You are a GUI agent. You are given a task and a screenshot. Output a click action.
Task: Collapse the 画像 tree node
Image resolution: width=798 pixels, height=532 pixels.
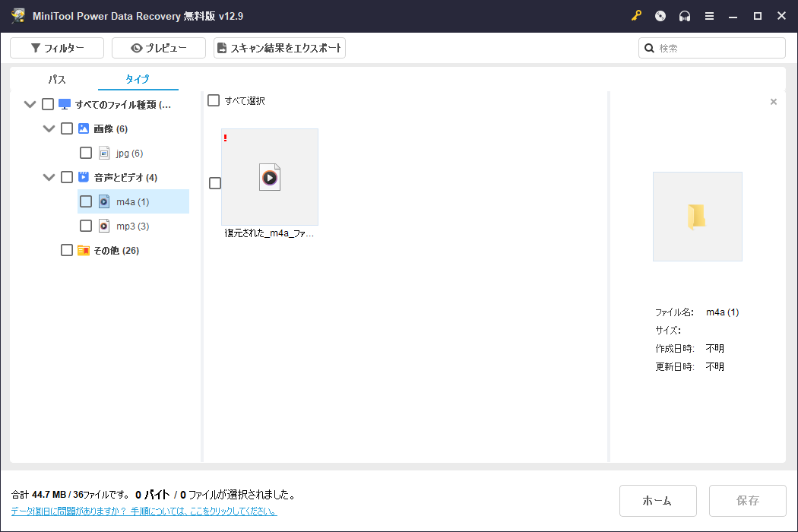click(49, 128)
